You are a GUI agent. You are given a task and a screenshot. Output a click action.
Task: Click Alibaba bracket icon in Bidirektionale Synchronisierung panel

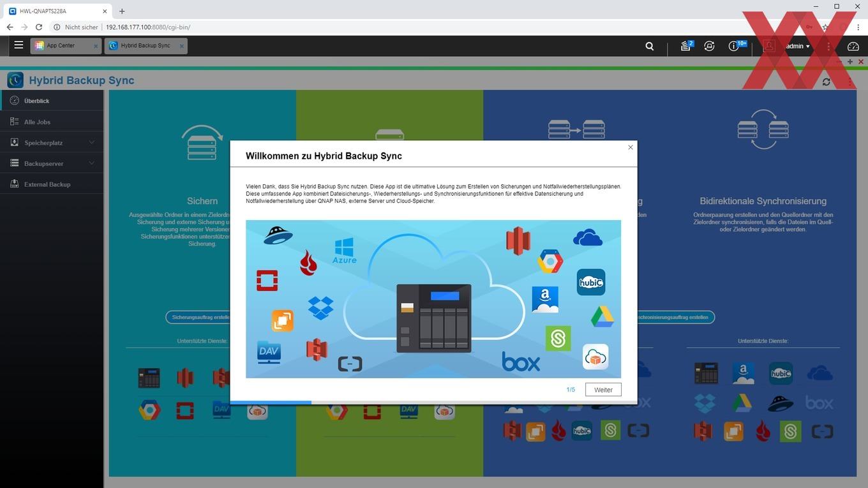click(822, 432)
